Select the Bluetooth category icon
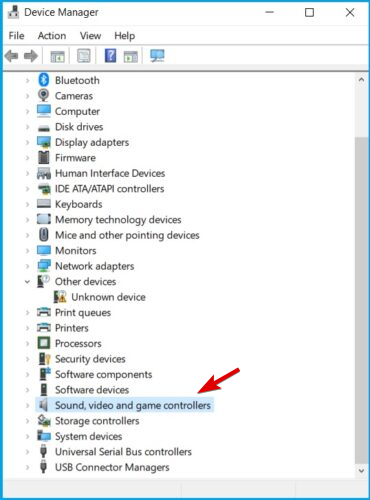 point(44,80)
